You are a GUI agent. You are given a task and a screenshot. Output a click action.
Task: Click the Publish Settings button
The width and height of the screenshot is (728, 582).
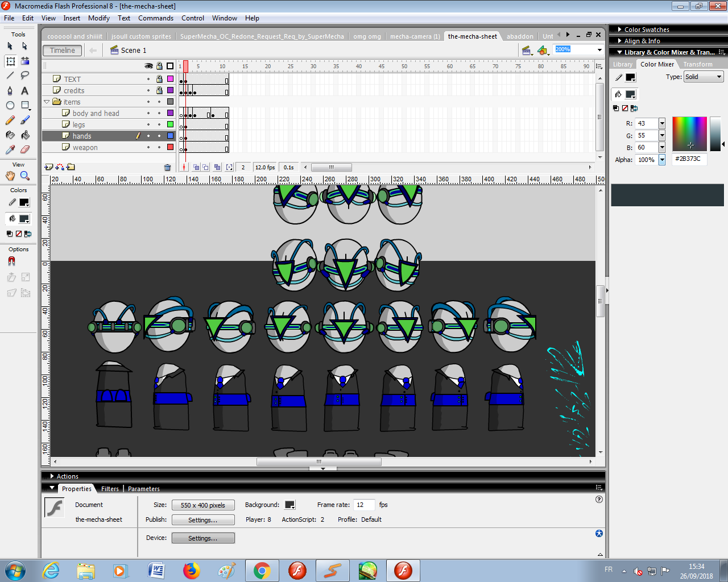tap(203, 520)
